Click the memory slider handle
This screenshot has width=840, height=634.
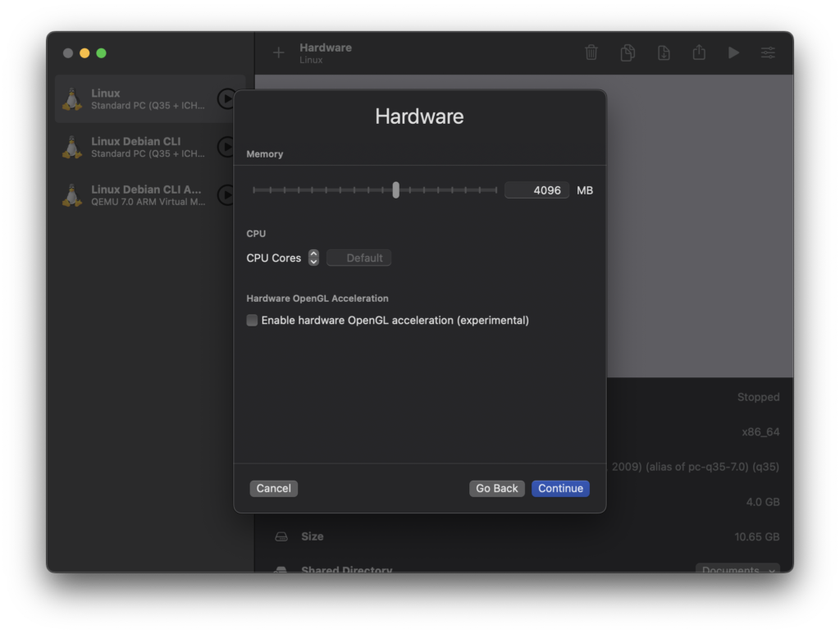coord(396,190)
